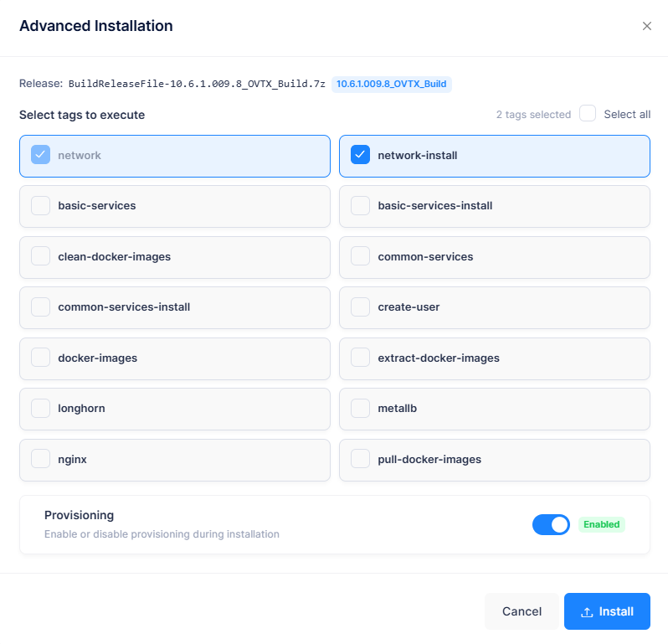Check the basic-services tag checkbox
This screenshot has height=644, width=668.
(40, 205)
